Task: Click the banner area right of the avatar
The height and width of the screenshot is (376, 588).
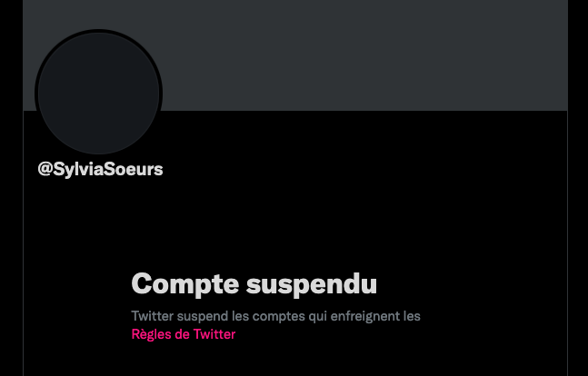Action: [x=364, y=55]
